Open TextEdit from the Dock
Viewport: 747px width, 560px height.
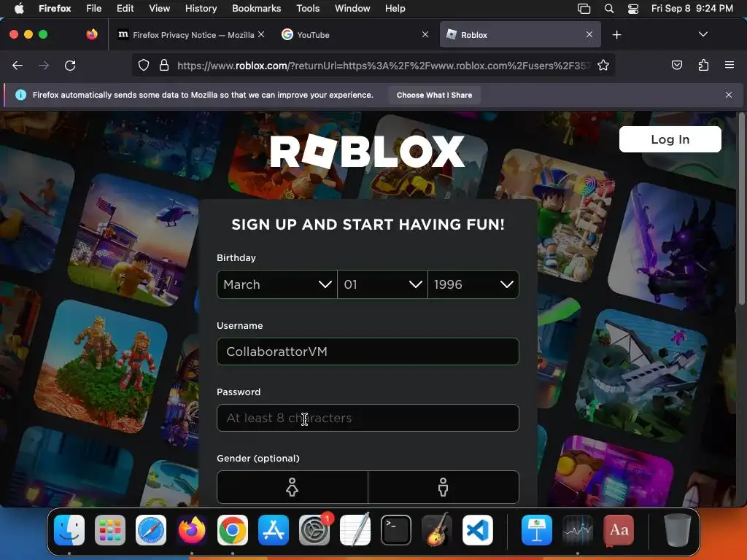pyautogui.click(x=355, y=530)
